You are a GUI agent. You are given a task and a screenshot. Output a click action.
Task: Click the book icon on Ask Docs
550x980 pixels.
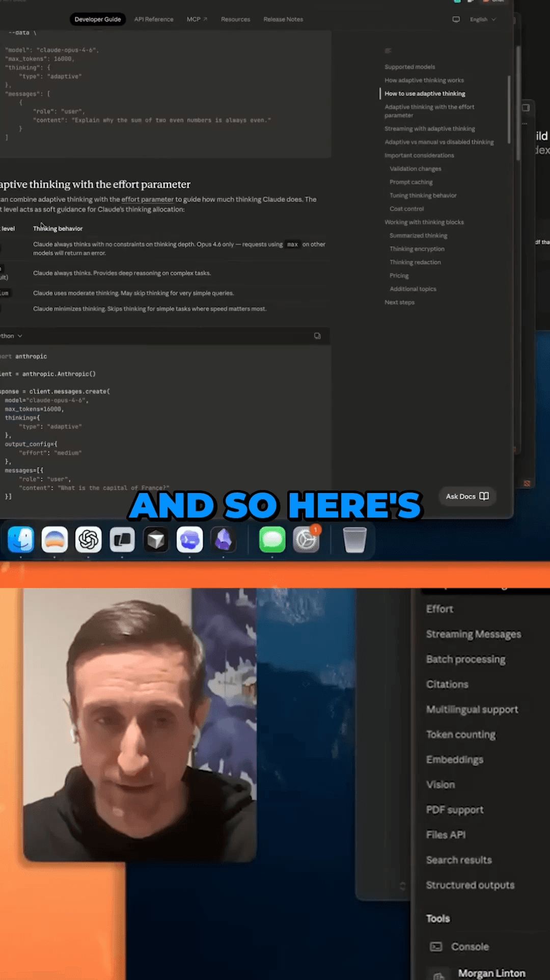pos(484,496)
